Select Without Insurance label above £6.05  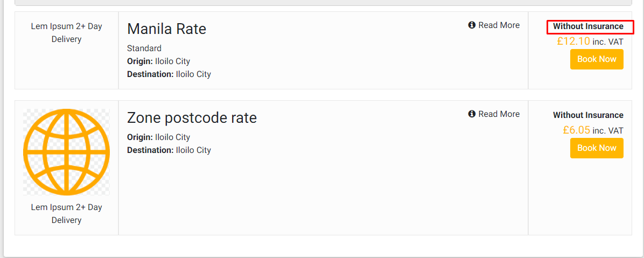[588, 115]
